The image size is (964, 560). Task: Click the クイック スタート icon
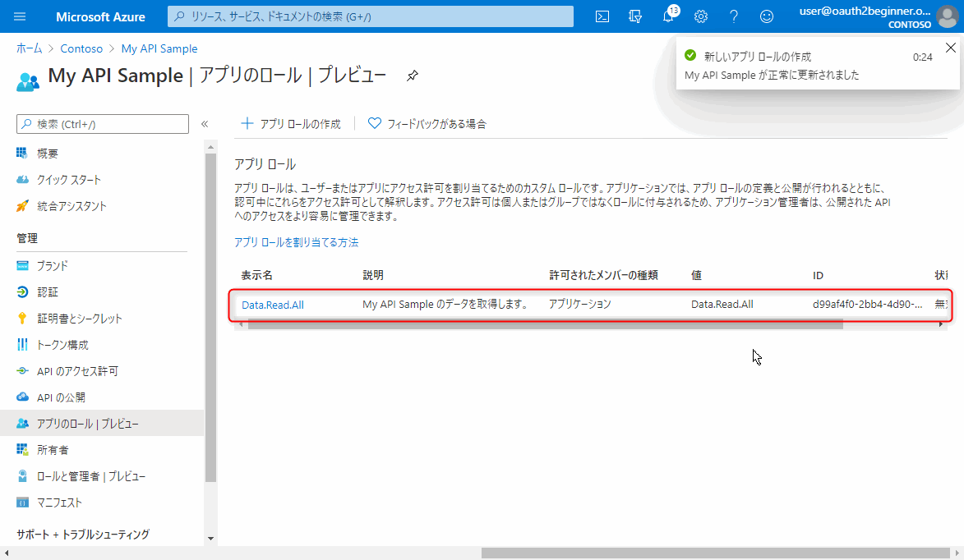coord(22,179)
